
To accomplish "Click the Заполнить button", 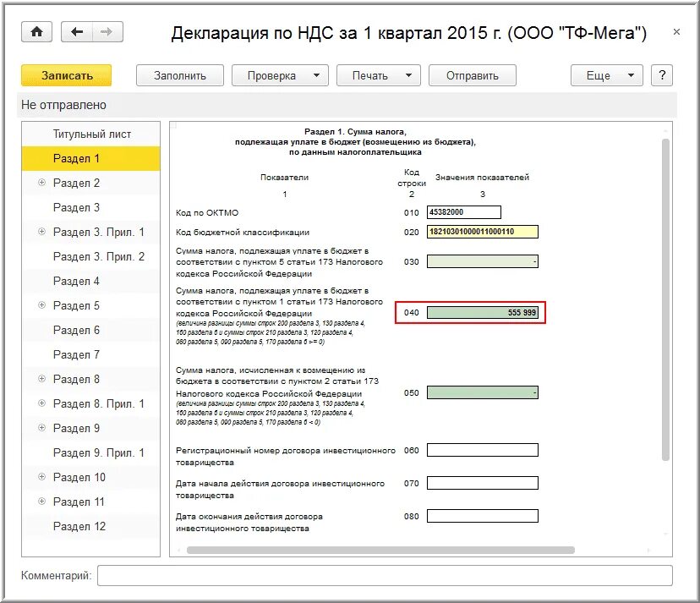I will (x=180, y=75).
